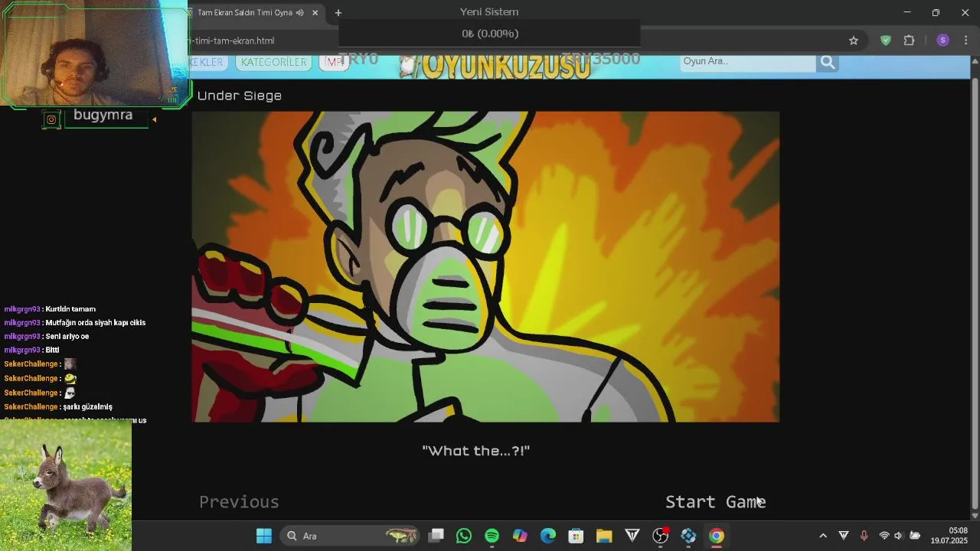Open File Explorer from the taskbar
980x551 pixels.
604,536
